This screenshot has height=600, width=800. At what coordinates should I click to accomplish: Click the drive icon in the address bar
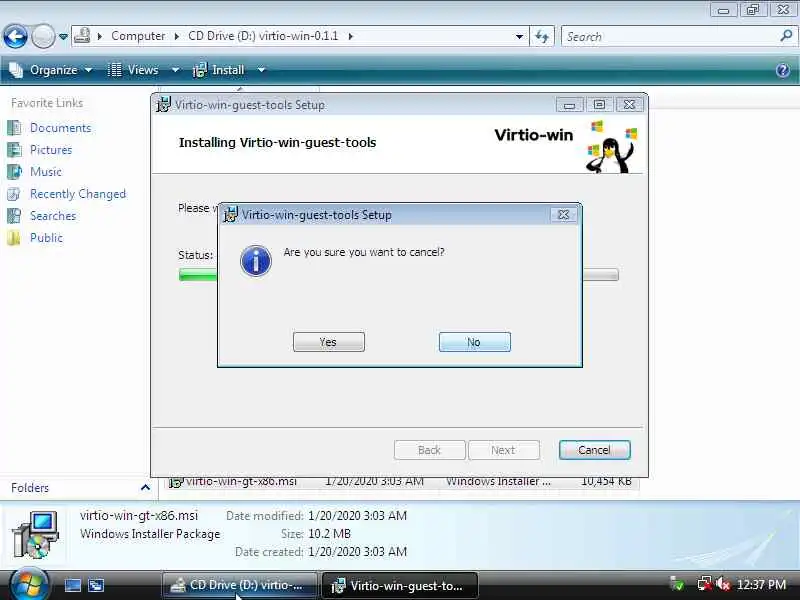82,36
